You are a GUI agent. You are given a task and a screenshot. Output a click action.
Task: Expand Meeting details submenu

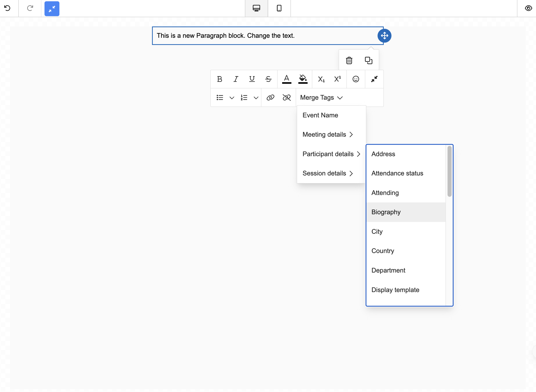(331, 135)
